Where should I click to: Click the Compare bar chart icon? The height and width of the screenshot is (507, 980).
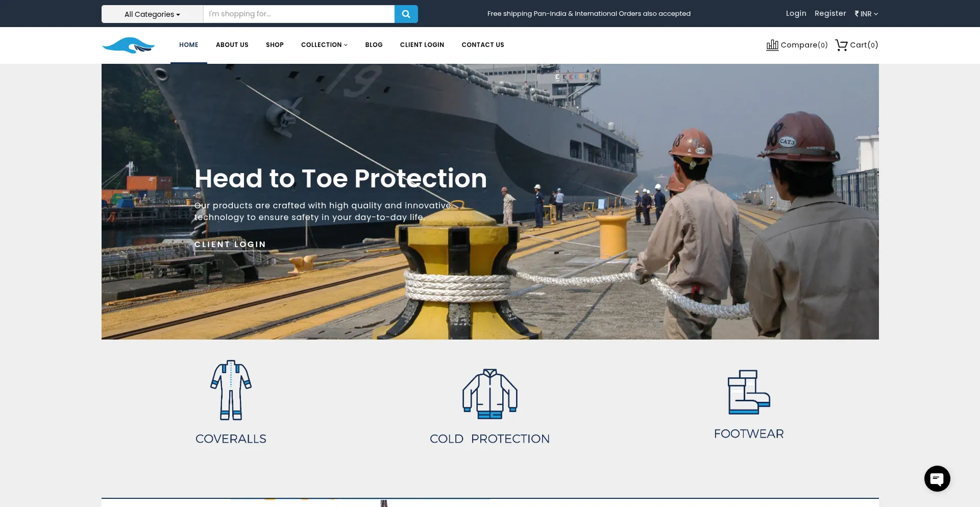point(772,45)
